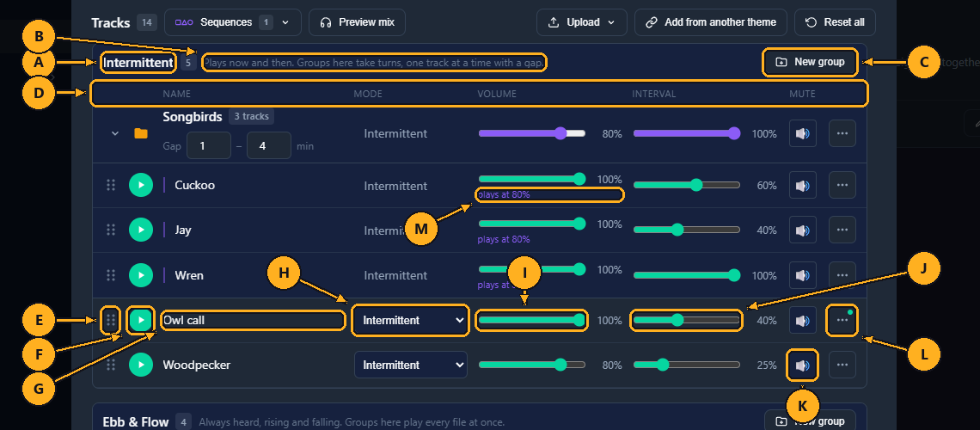
Task: Click the Songbirds group folder icon
Action: point(141,133)
